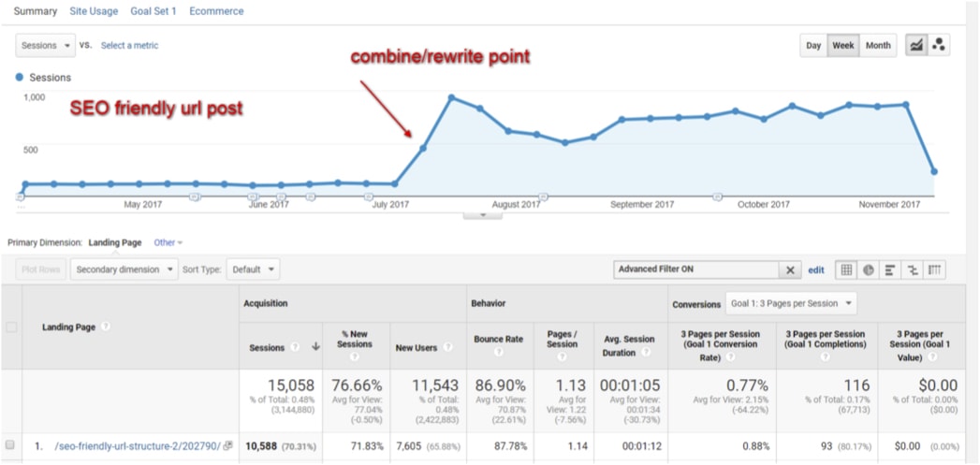Set graph interval to Week
Screen dimensions: 980x465
point(842,45)
